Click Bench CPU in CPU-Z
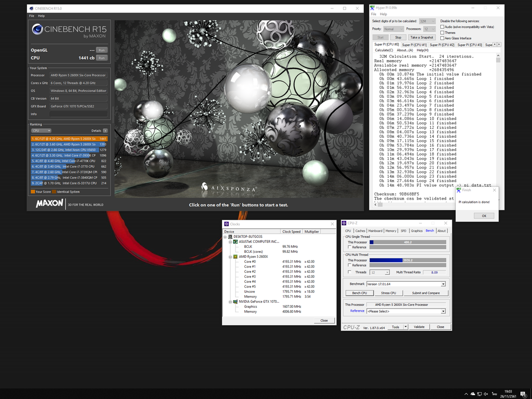This screenshot has height=399, width=532. [359, 293]
